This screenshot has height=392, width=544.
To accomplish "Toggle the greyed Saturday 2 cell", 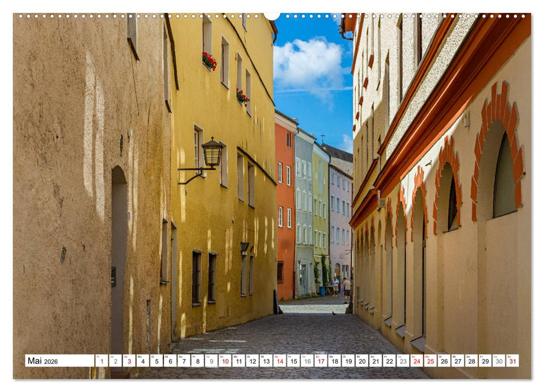I will (115, 361).
